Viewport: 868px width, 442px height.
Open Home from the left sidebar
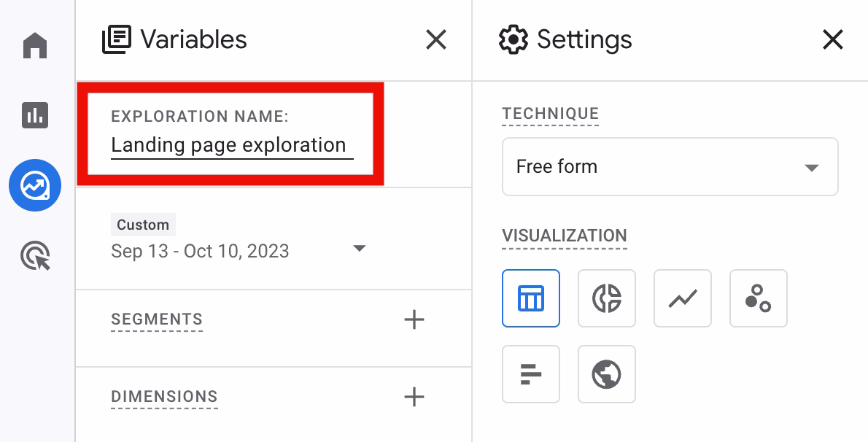[x=34, y=45]
